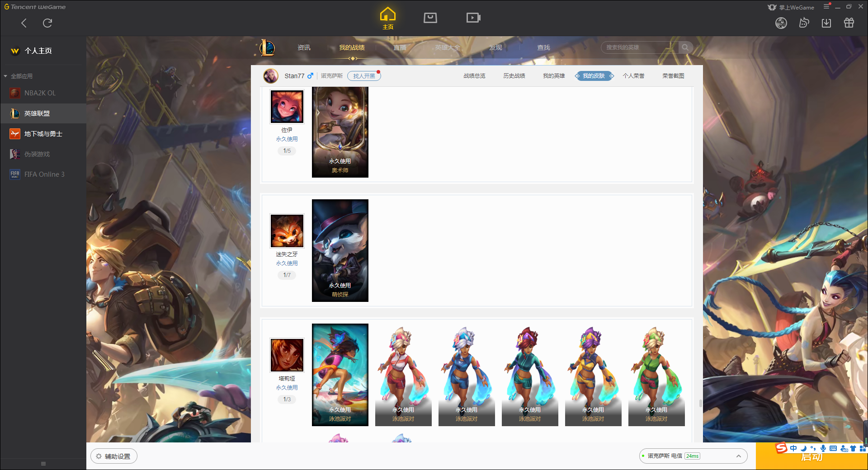Open the 查找 tab
The height and width of the screenshot is (470, 868).
tap(543, 47)
